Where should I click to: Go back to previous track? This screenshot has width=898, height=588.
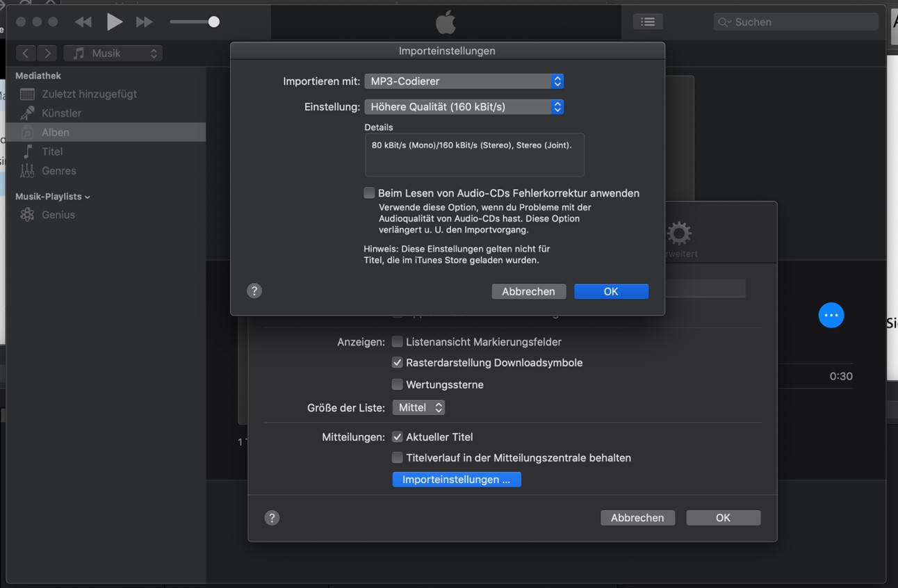pyautogui.click(x=83, y=22)
